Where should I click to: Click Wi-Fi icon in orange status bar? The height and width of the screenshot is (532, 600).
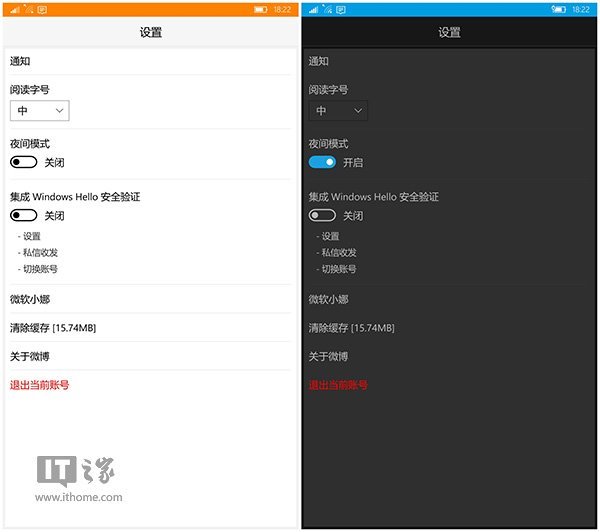pyautogui.click(x=29, y=9)
